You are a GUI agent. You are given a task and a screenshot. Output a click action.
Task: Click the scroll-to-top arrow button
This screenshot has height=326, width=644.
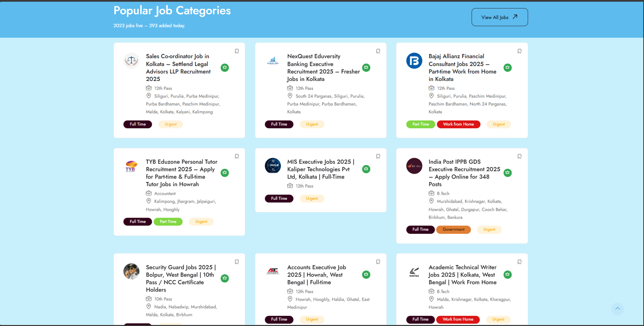[617, 309]
